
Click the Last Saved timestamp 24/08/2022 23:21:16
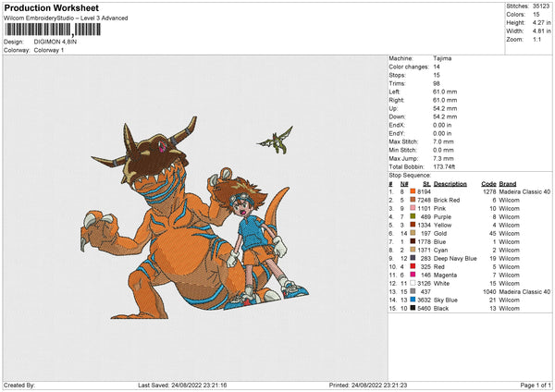[x=199, y=385]
